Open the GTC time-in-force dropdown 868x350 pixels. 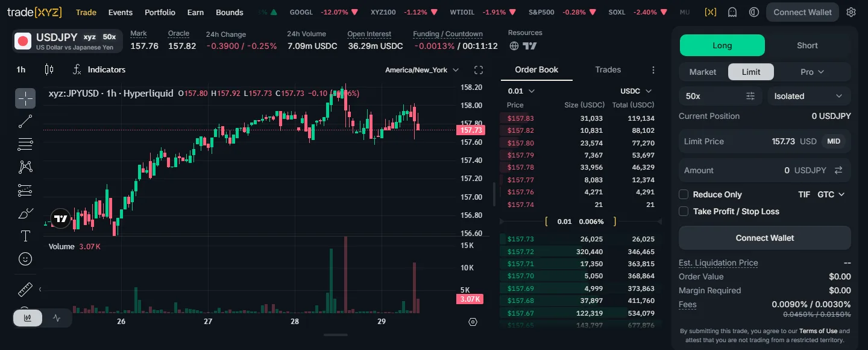coord(831,194)
